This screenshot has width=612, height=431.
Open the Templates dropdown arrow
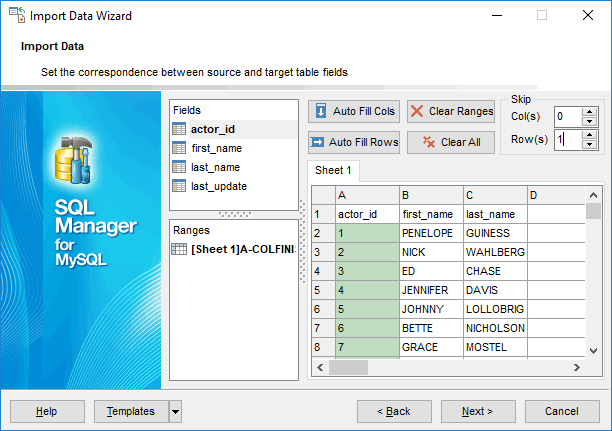[175, 411]
